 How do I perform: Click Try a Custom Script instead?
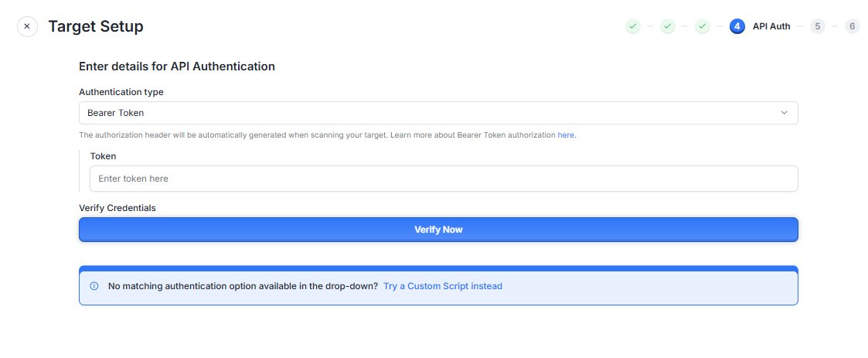(443, 287)
